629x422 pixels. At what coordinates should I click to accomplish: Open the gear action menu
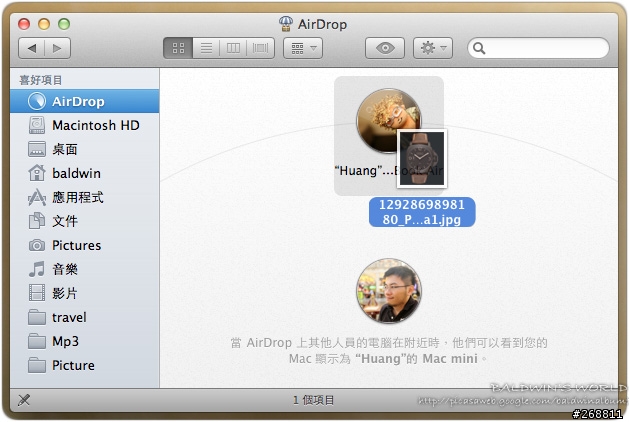click(433, 49)
